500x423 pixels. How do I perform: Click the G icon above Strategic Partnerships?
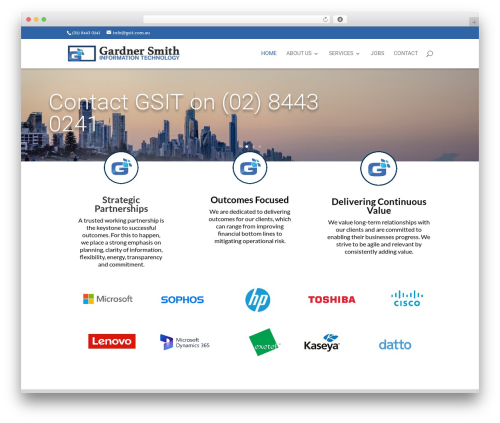(x=121, y=168)
